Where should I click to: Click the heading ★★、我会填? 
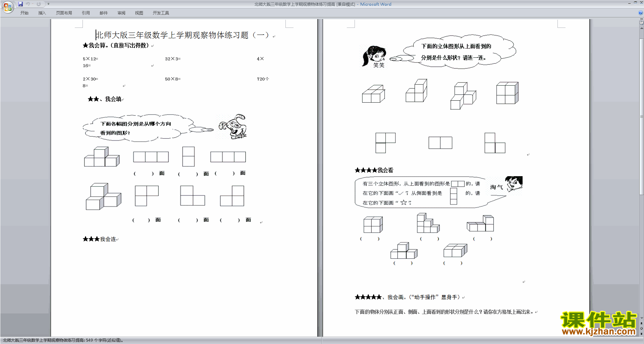tap(105, 99)
